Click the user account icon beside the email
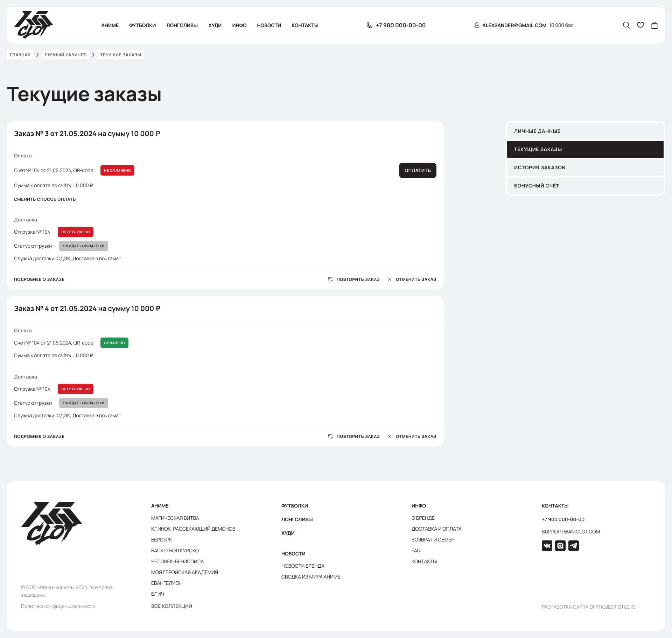 click(477, 25)
